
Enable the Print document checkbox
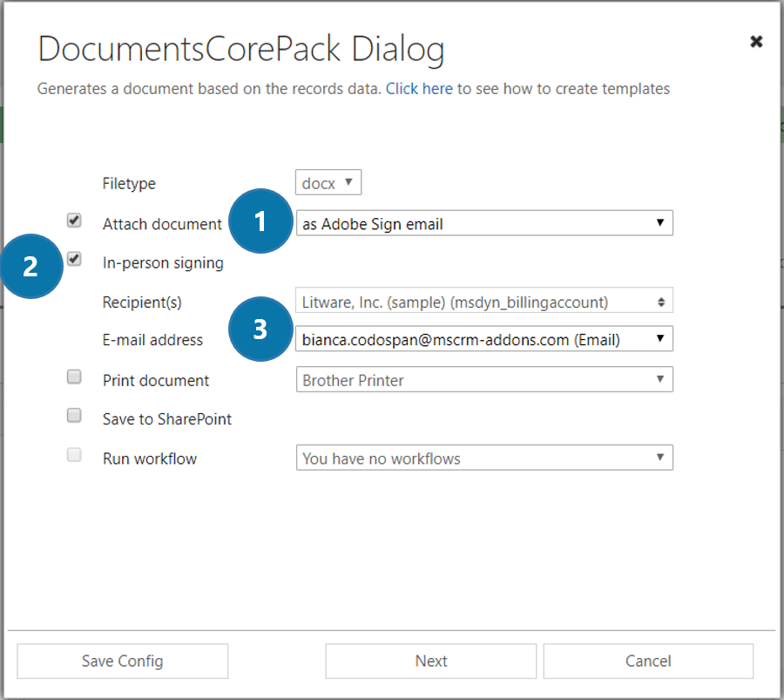(x=75, y=377)
